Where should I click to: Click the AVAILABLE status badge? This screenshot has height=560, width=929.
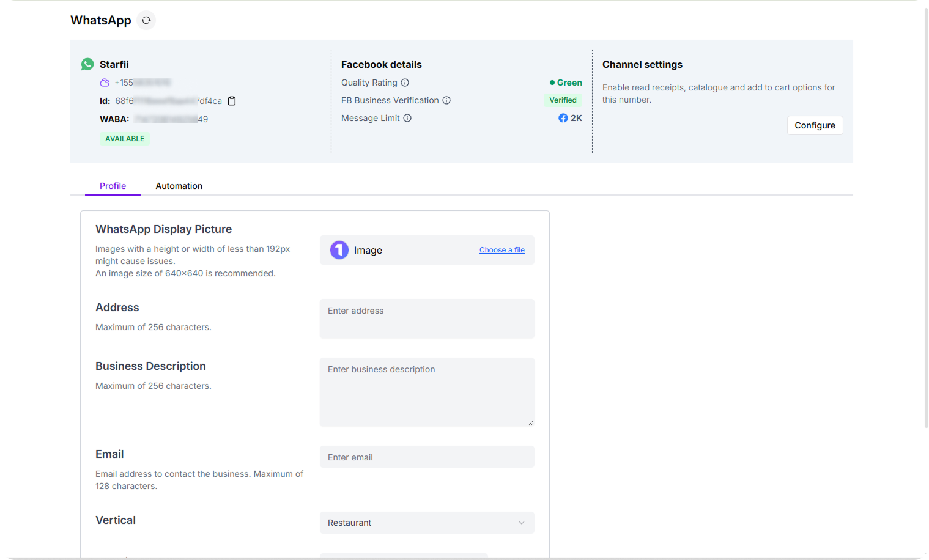pos(125,139)
